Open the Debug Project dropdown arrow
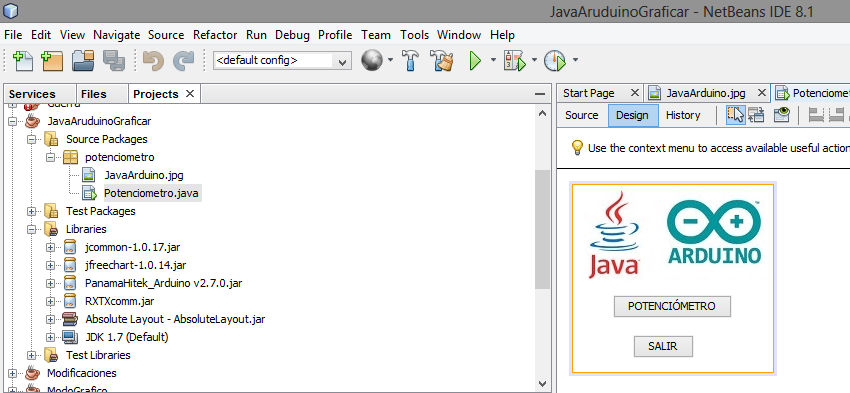Screen dimensions: 850x393 pyautogui.click(x=535, y=60)
